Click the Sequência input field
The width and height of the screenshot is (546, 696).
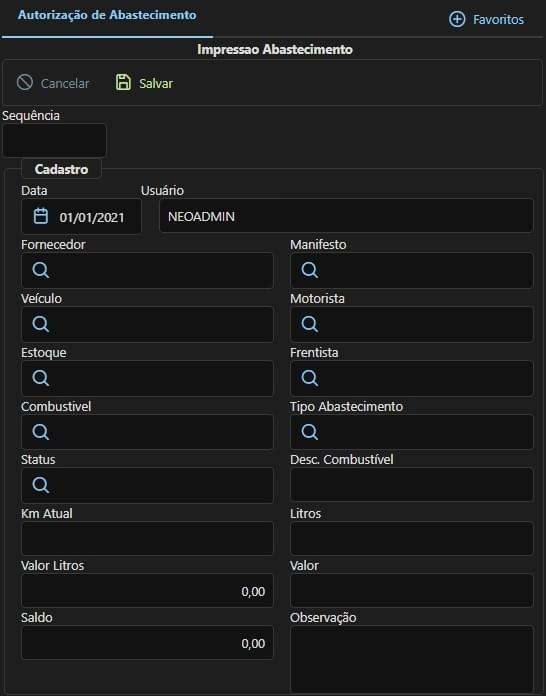(55, 140)
